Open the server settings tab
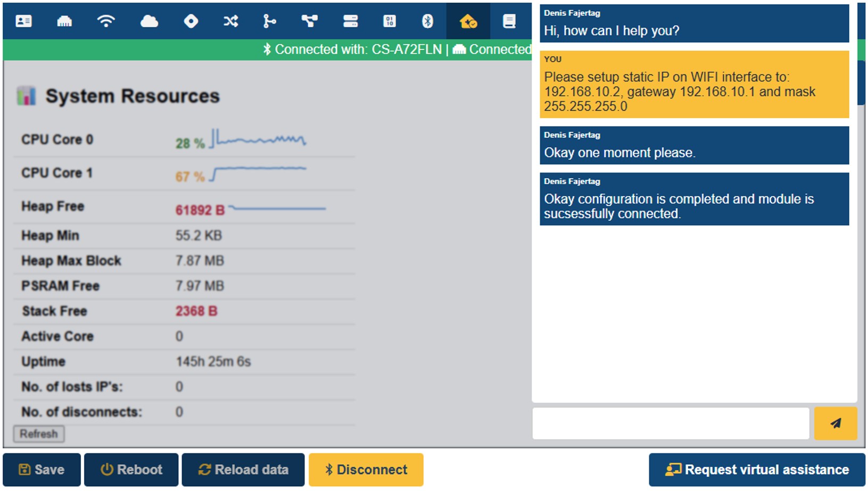Viewport: 868px width, 491px height. (x=350, y=21)
